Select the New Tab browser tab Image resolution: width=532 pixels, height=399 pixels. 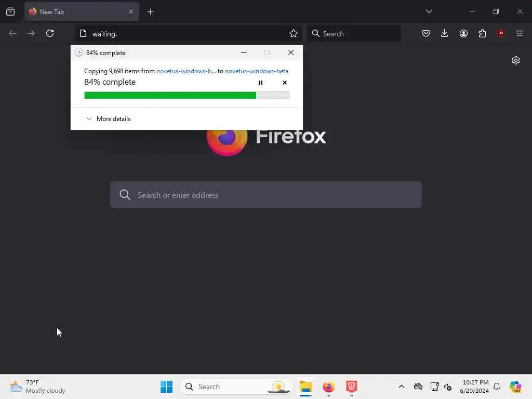coord(82,11)
